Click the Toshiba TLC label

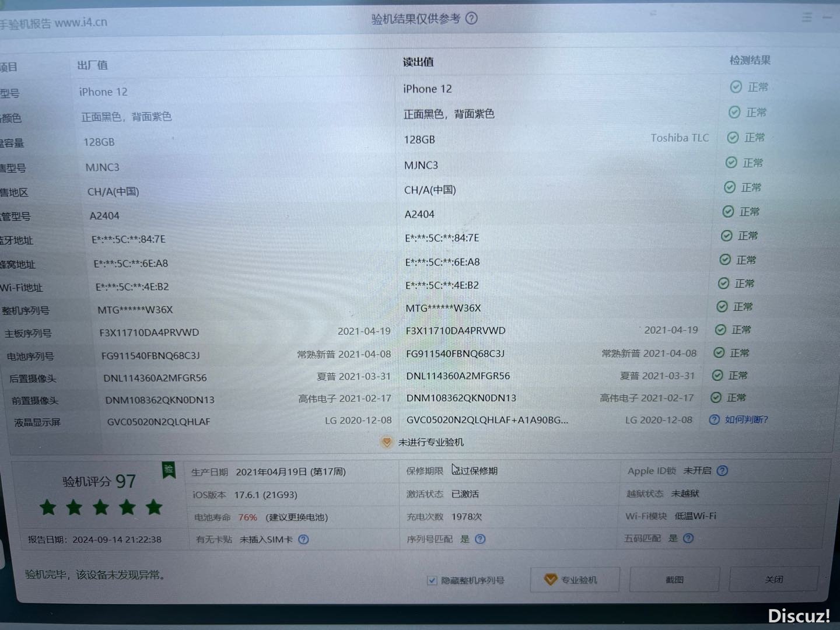pyautogui.click(x=680, y=138)
